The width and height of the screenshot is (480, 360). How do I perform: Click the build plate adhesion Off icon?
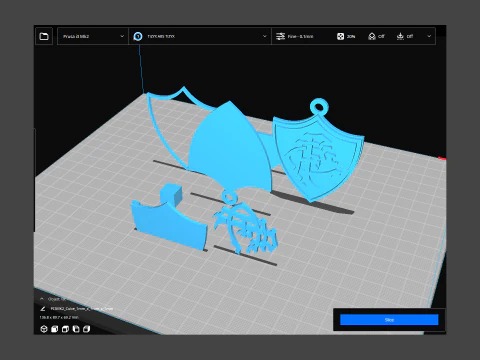coord(400,36)
